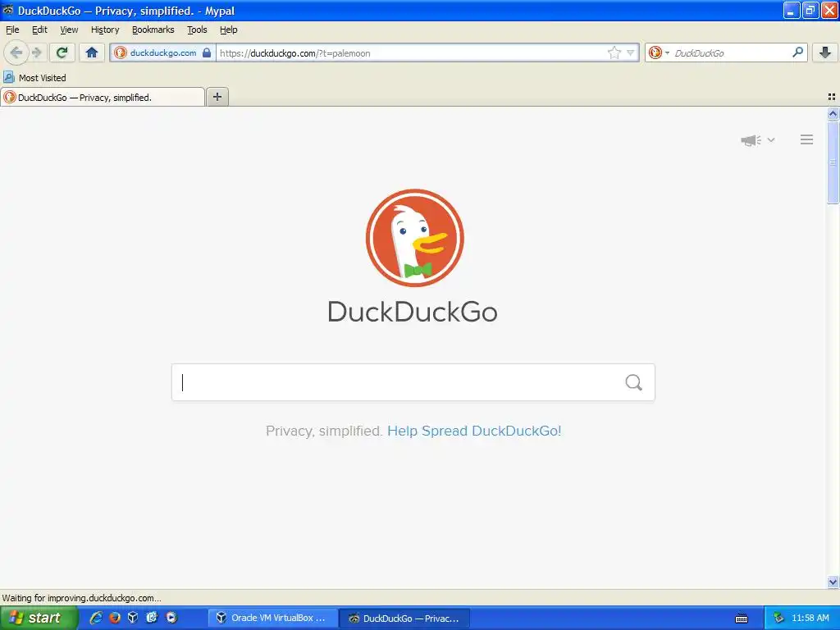The image size is (840, 630).
Task: Open a new tab with the plus button
Action: click(x=217, y=97)
